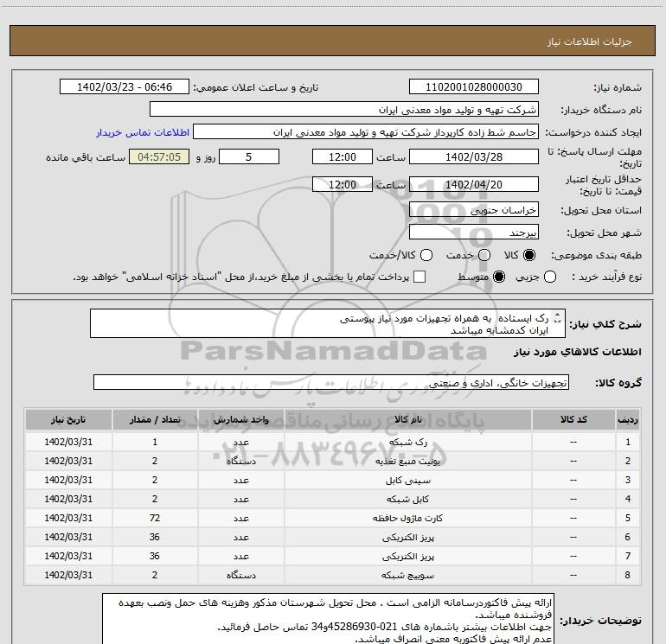Select the کالا/خدمت radio button
666x644 pixels.
pyautogui.click(x=426, y=255)
